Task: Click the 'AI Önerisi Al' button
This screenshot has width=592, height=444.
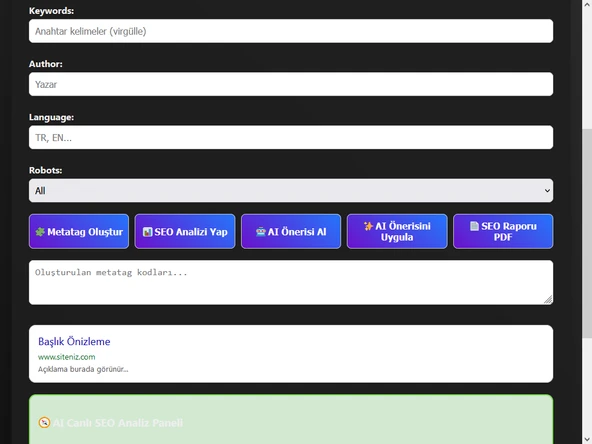Action: (x=291, y=231)
